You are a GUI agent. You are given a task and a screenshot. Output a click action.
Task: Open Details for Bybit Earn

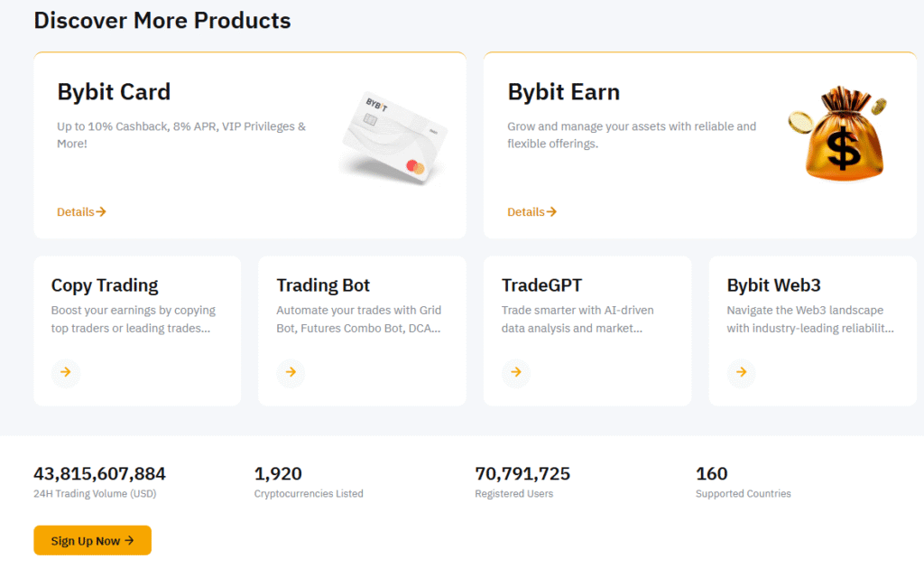[x=531, y=211]
